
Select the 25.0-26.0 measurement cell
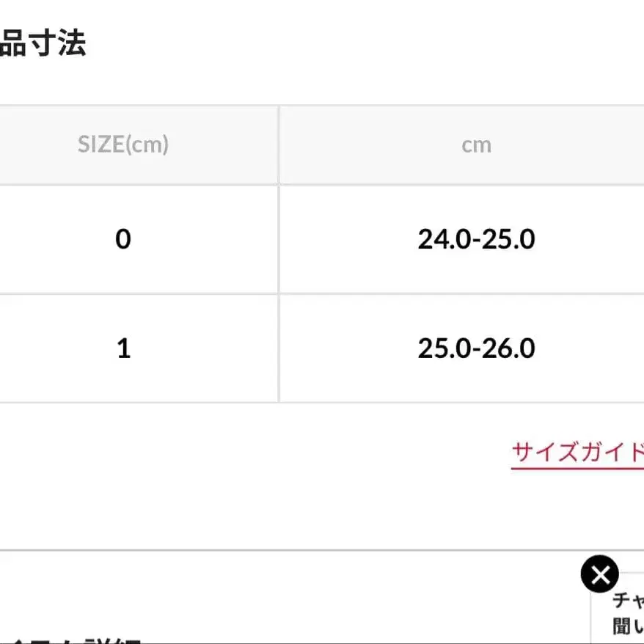476,348
